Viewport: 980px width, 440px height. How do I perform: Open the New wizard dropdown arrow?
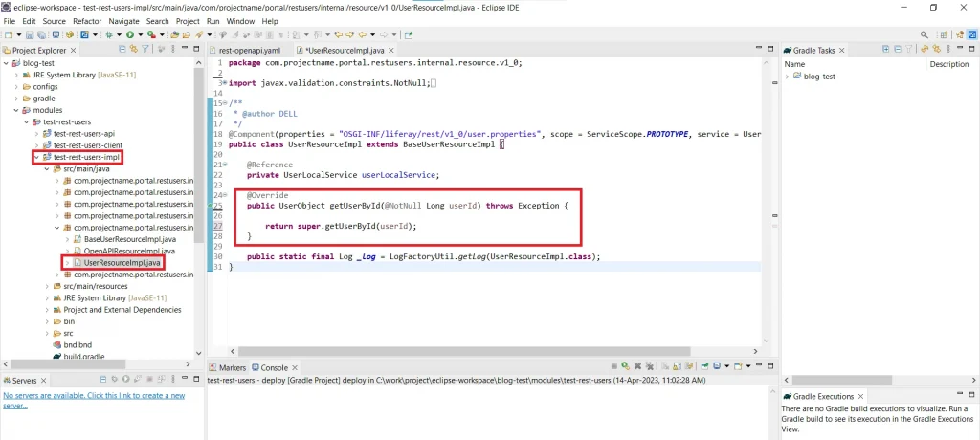coord(19,35)
